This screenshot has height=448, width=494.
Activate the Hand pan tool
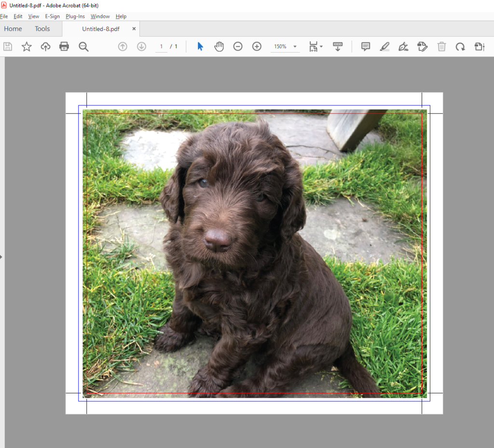pyautogui.click(x=219, y=46)
